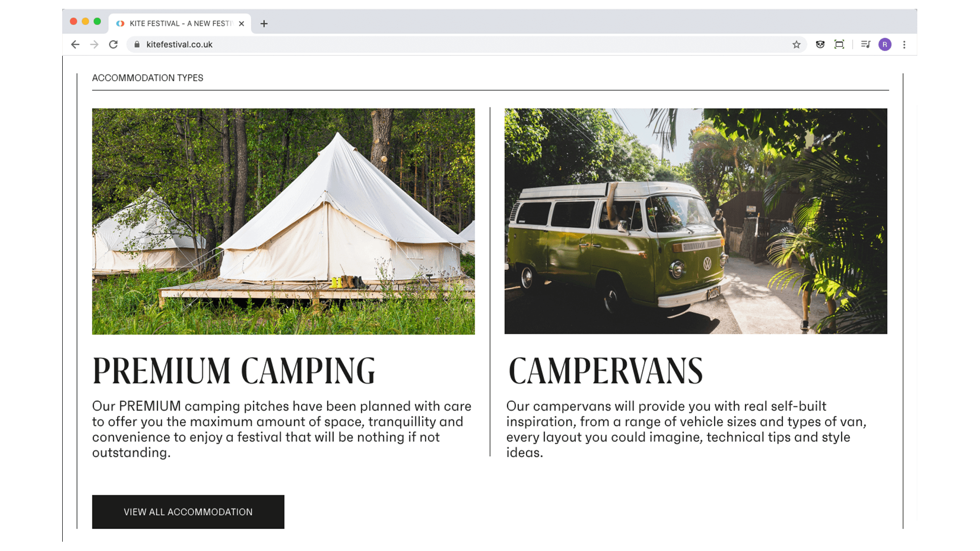
Task: Open the panda face extension icon
Action: tap(820, 45)
